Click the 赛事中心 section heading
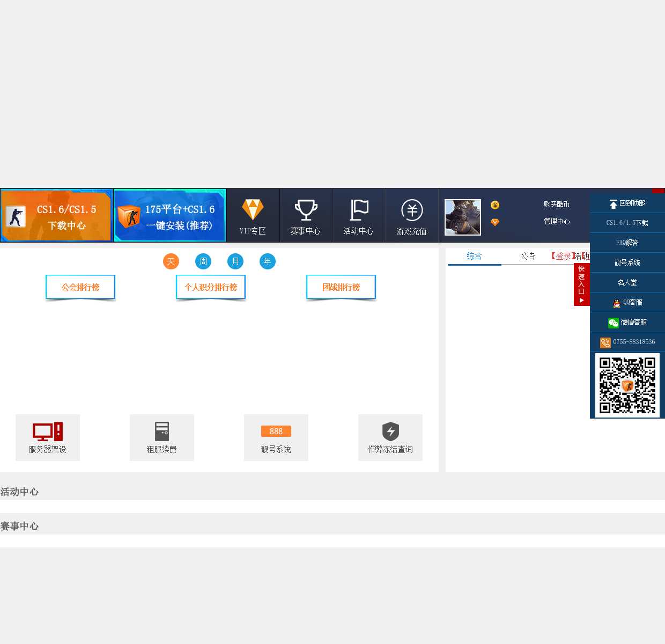The height and width of the screenshot is (644, 665). pyautogui.click(x=19, y=526)
